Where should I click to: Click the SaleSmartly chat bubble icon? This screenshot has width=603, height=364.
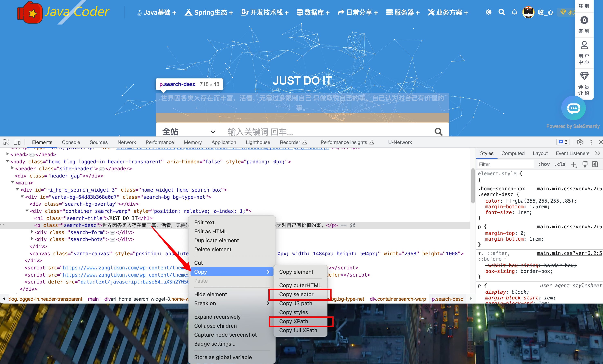[573, 108]
